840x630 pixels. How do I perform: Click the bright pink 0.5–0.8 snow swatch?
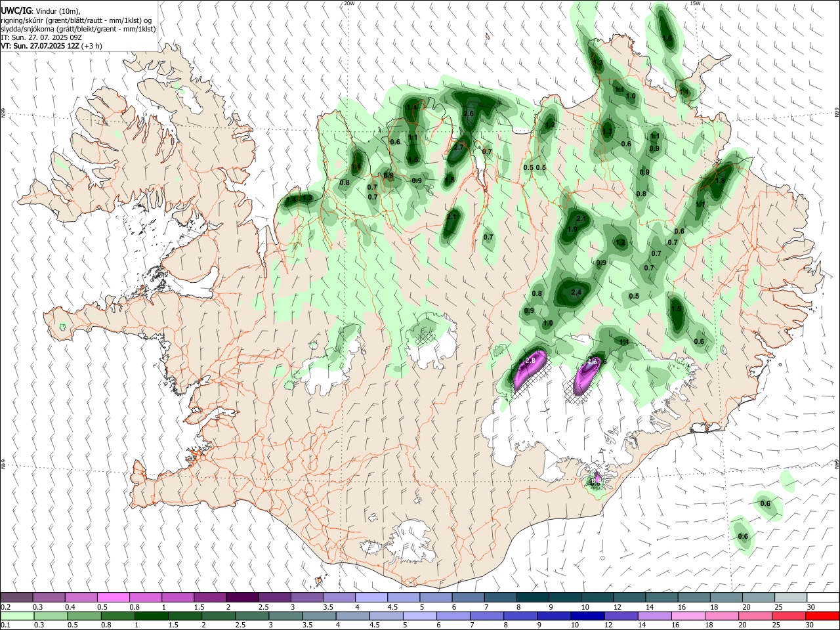(x=113, y=597)
